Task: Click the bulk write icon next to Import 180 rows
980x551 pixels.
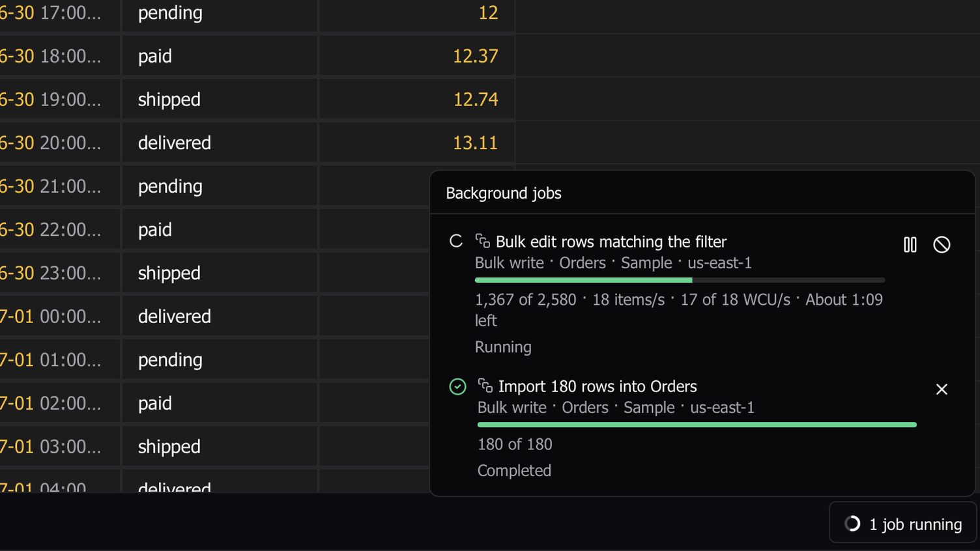Action: [485, 386]
